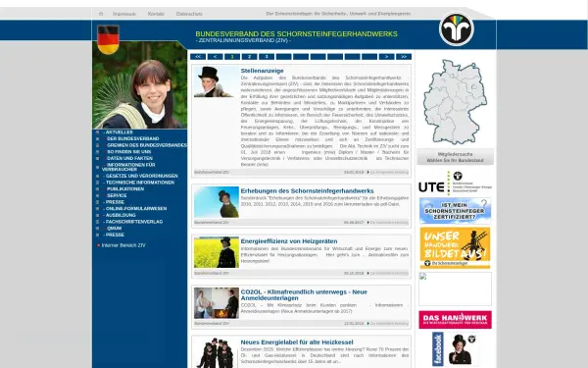The width and height of the screenshot is (588, 368).
Task: Click square bullet beside Gesetze und Verordnungen
Action: click(97, 176)
